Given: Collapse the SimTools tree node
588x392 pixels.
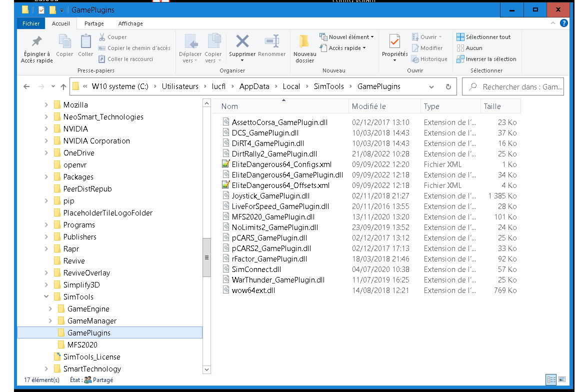Looking at the screenshot, I should 46,296.
